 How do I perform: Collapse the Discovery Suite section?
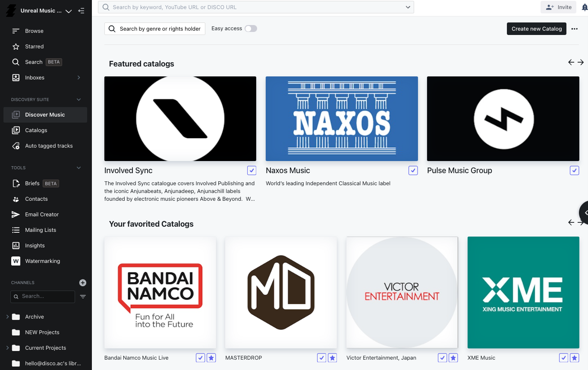tap(79, 100)
